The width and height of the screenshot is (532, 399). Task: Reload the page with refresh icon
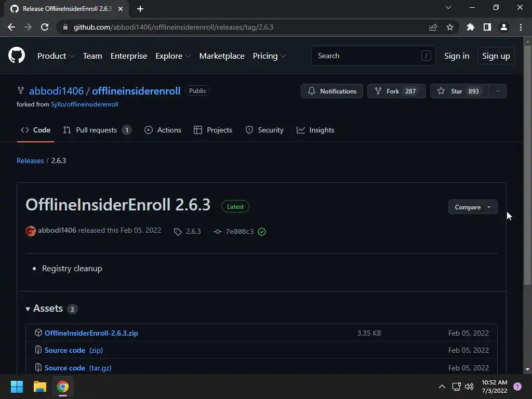click(x=45, y=27)
